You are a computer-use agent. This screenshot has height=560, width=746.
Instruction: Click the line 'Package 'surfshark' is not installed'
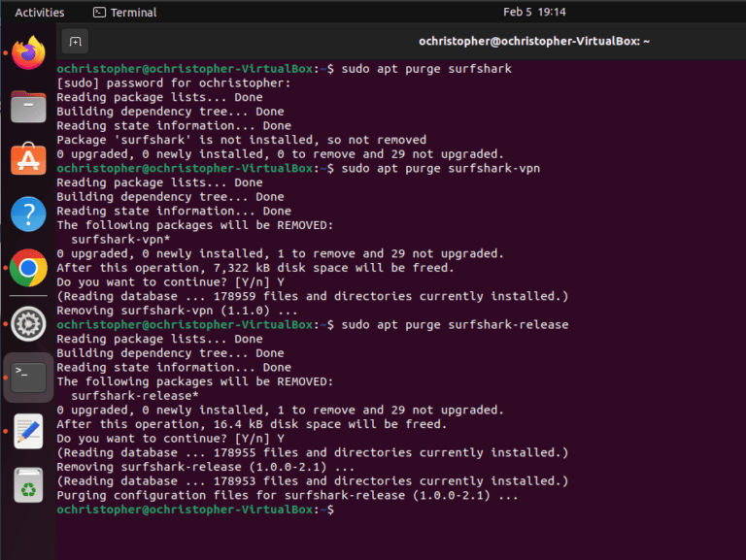click(x=241, y=140)
